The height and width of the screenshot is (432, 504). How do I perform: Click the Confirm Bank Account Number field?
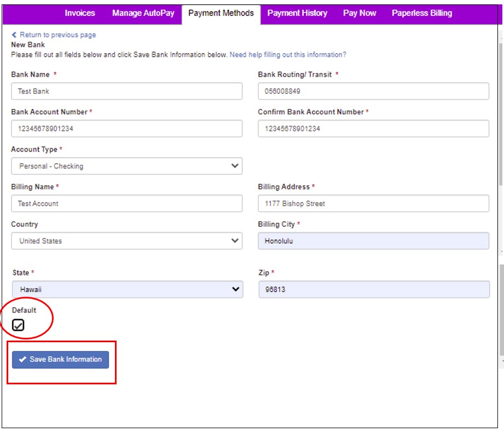pyautogui.click(x=374, y=129)
